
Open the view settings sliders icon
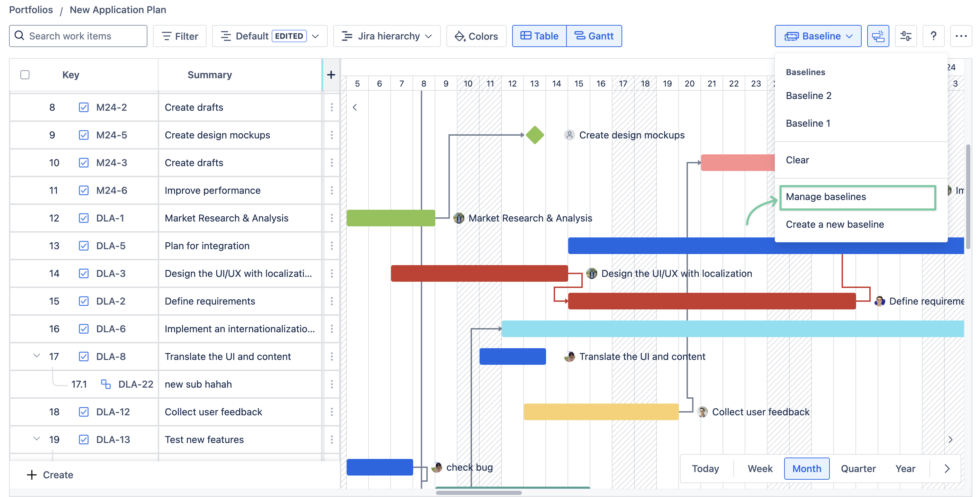click(x=906, y=36)
